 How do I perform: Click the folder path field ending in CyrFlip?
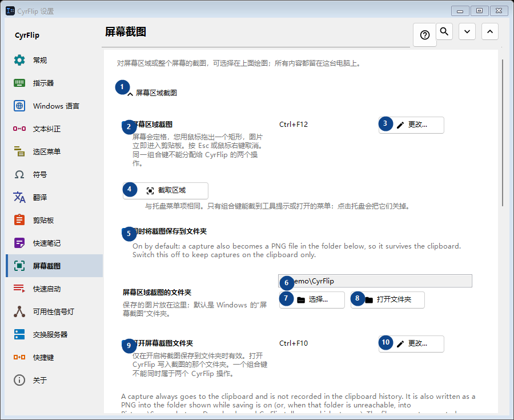tap(375, 281)
